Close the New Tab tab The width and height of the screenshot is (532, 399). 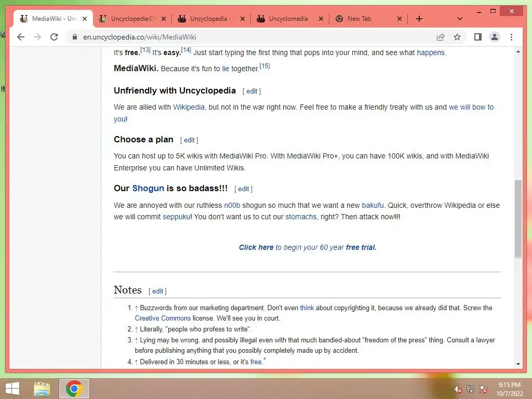(400, 19)
